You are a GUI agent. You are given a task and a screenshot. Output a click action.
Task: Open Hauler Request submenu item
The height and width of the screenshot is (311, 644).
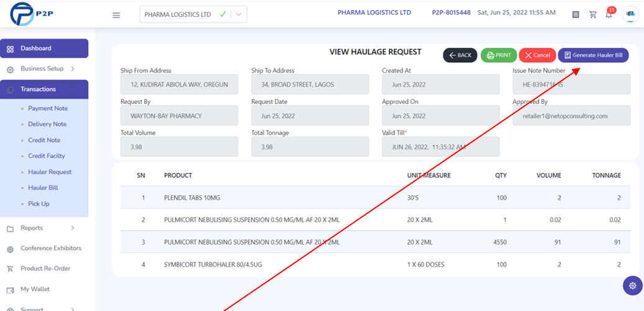click(x=50, y=172)
